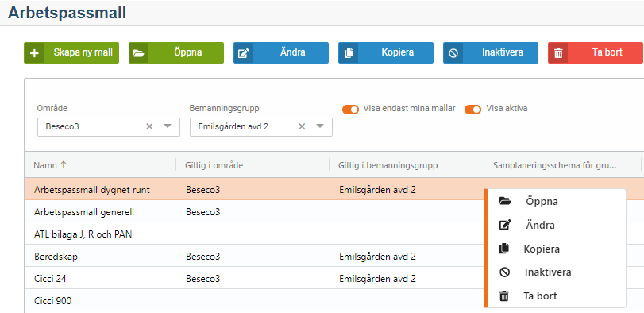Toggle Visa endast mina mallar switch

[350, 110]
